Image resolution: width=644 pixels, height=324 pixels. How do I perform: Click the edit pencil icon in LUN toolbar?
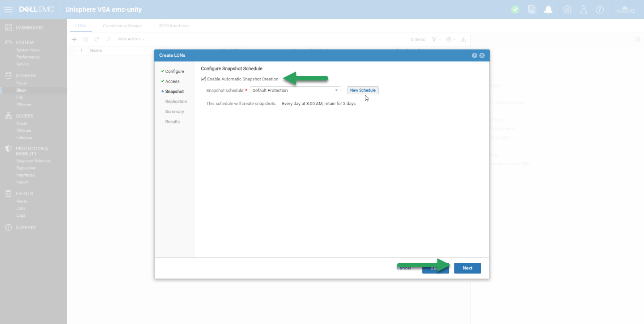(108, 39)
